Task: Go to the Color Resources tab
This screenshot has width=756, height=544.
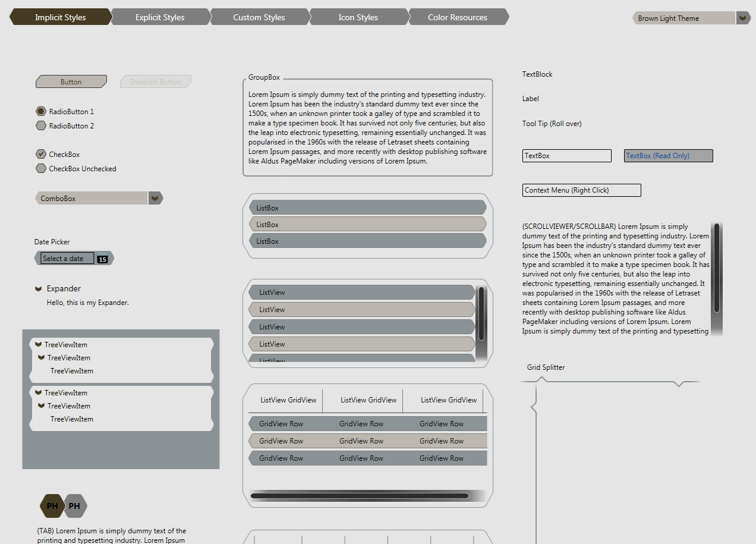Action: pos(458,17)
